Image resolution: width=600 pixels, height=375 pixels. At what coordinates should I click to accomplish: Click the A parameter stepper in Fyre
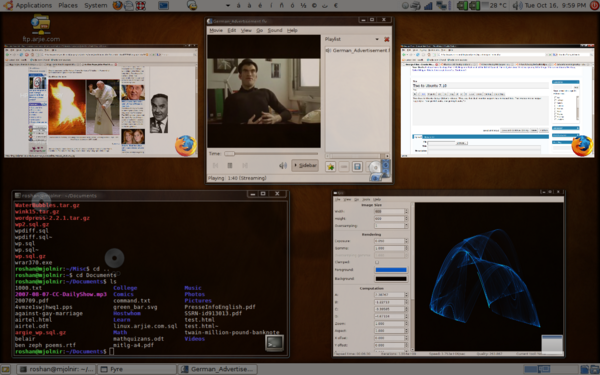[x=406, y=295]
